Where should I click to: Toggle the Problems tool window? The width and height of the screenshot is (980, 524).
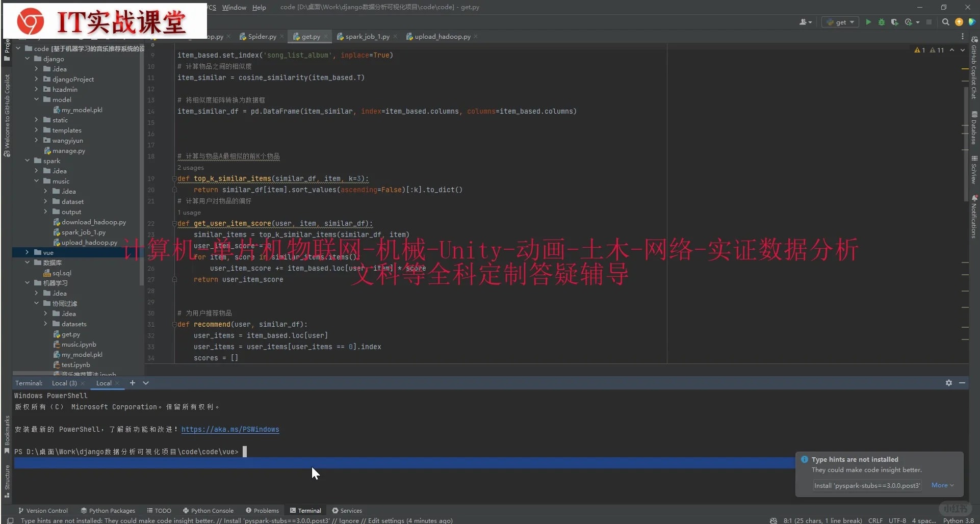(263, 510)
